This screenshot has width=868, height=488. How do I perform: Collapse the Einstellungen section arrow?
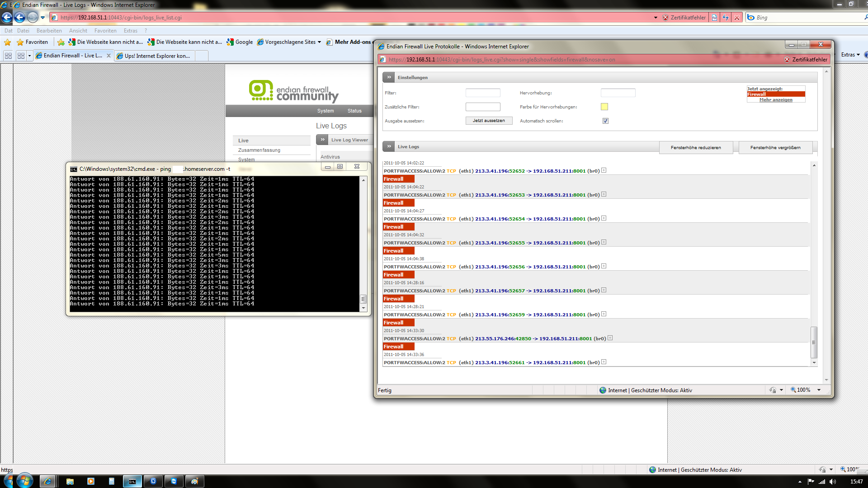point(389,77)
